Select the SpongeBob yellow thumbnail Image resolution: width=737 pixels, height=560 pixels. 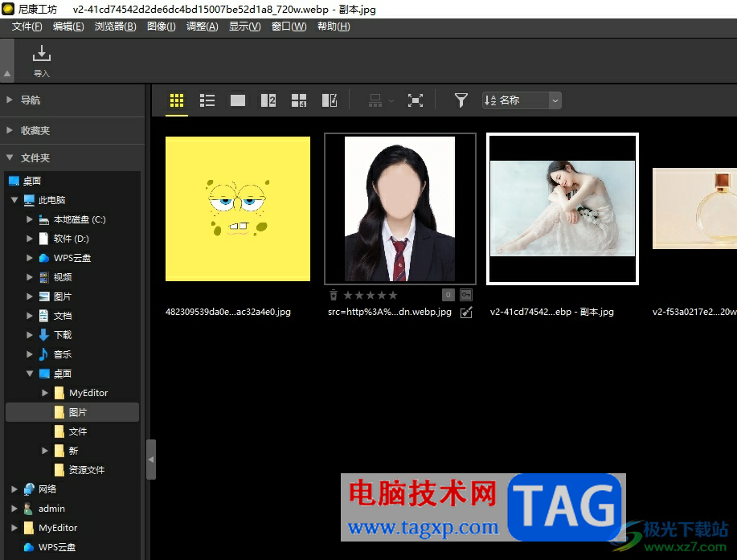pos(238,209)
